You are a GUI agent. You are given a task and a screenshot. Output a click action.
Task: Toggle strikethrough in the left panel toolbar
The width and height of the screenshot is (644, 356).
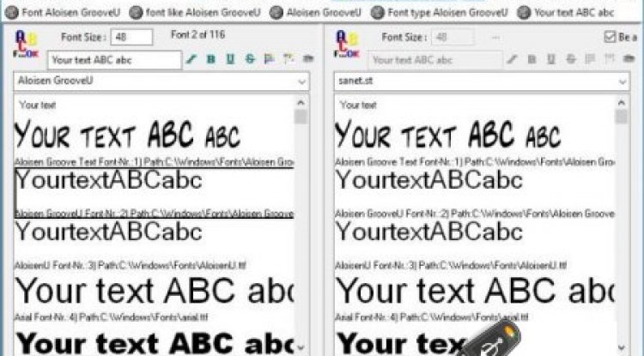click(250, 59)
